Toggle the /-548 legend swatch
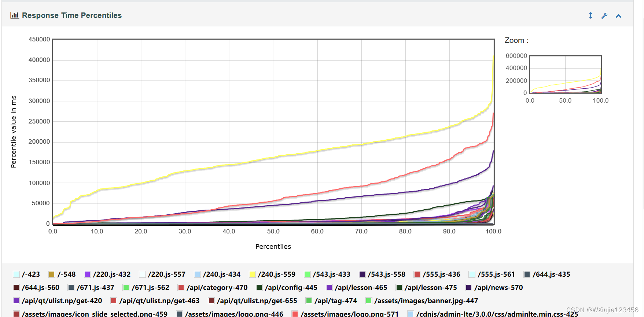 pyautogui.click(x=52, y=274)
